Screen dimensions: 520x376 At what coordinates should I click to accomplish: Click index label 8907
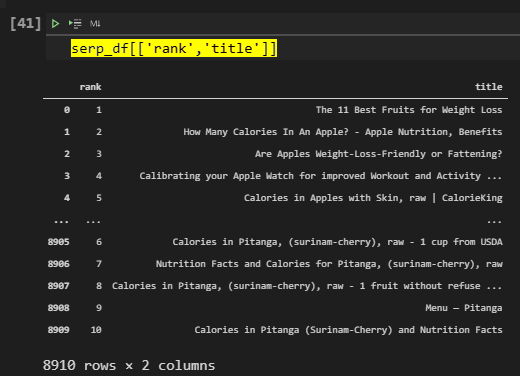point(59,286)
